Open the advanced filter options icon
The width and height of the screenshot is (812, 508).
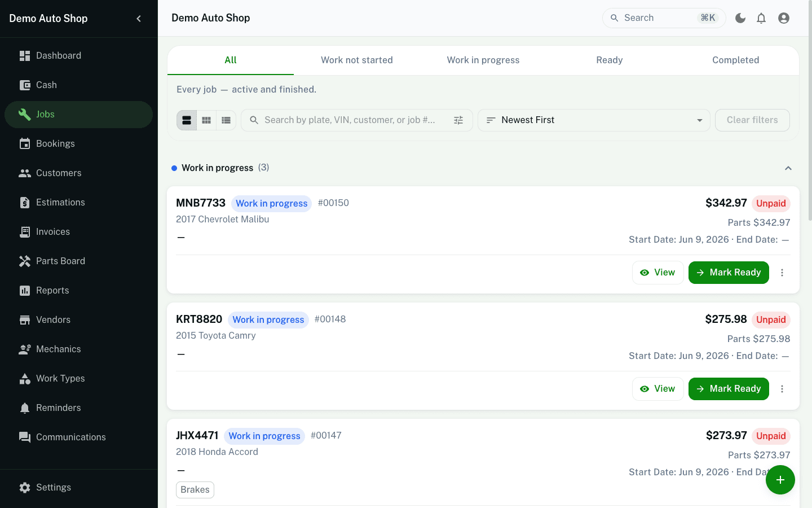pos(458,120)
